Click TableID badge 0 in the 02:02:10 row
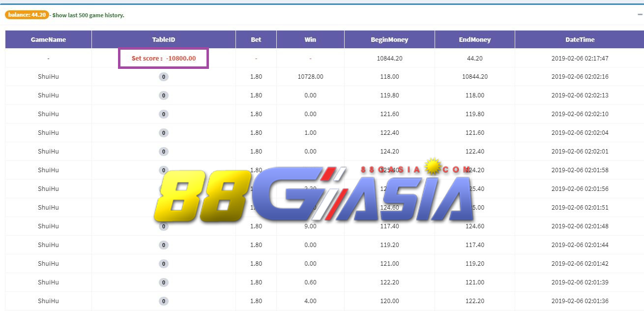This screenshot has height=311, width=644. (164, 114)
